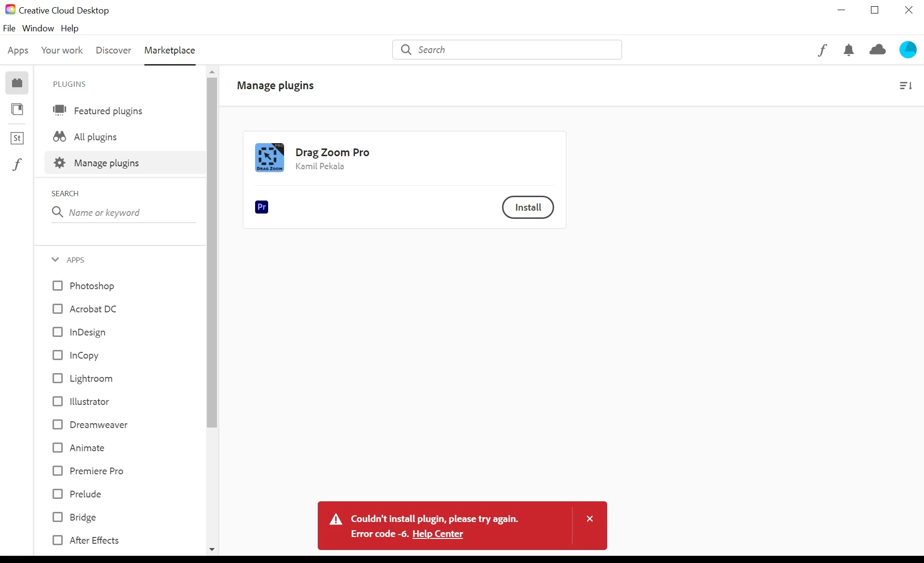Check the Photoshop filter checkbox
This screenshot has height=563, width=924.
coord(57,286)
